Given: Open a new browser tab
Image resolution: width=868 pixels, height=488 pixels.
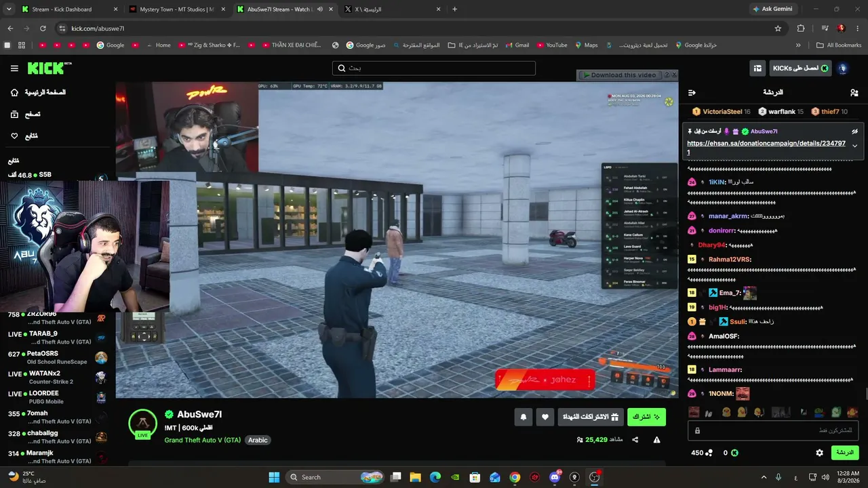Looking at the screenshot, I should 454,9.
